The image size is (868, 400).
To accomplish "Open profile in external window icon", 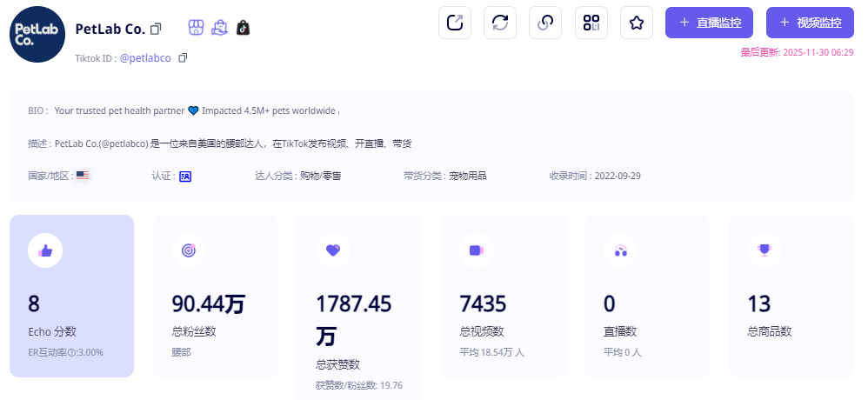I will point(455,23).
